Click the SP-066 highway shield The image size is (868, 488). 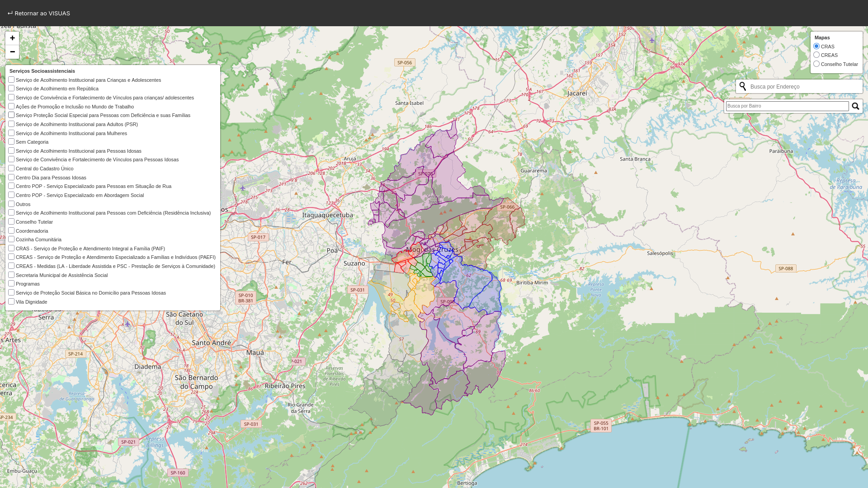(x=507, y=207)
